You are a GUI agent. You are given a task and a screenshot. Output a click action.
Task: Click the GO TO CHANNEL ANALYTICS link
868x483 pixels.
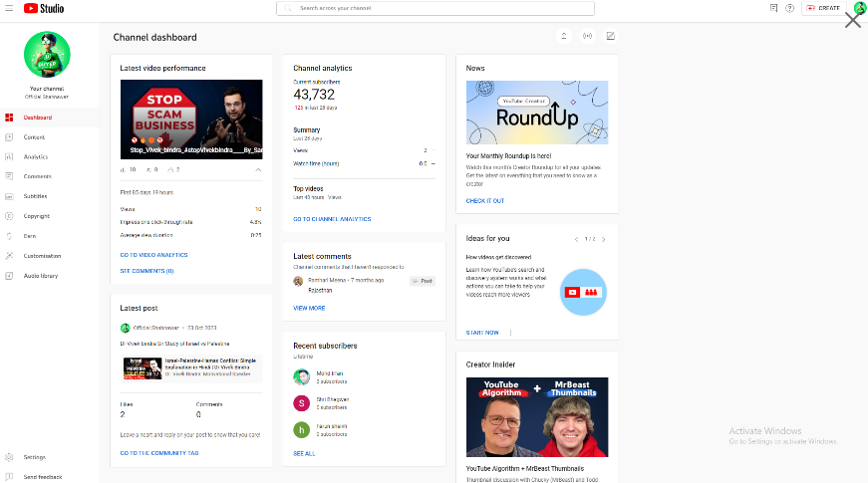point(332,219)
